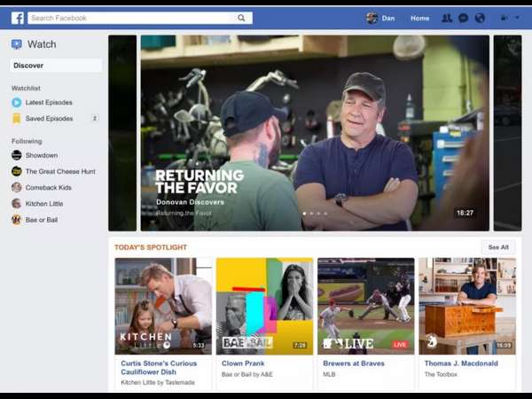Open the Clown Prank video link

(x=244, y=363)
